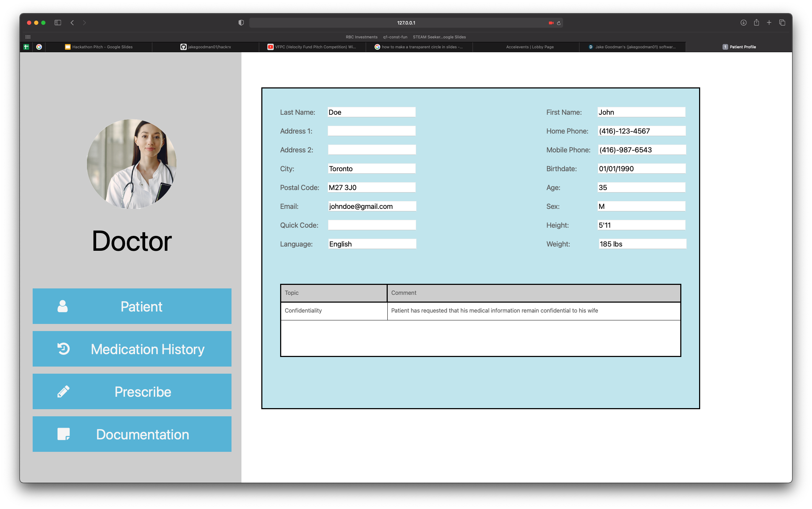This screenshot has width=812, height=509.
Task: Click the person icon beside Patient
Action: (62, 306)
